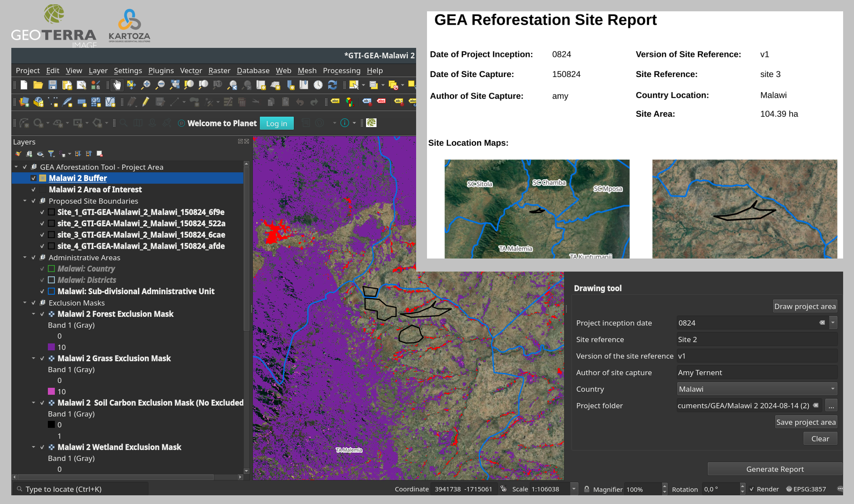
Task: Toggle site_3_GTI-GEA-Malawi layer checkbox
Action: point(42,235)
